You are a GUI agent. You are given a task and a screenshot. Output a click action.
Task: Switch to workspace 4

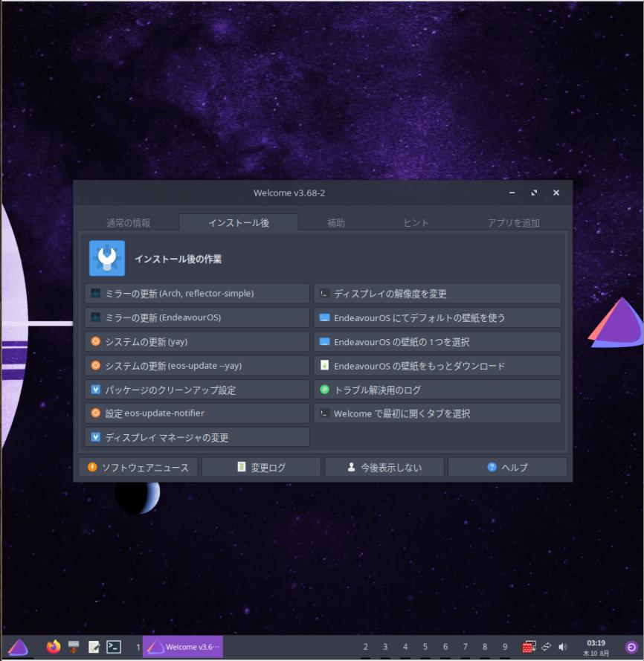[x=405, y=647]
